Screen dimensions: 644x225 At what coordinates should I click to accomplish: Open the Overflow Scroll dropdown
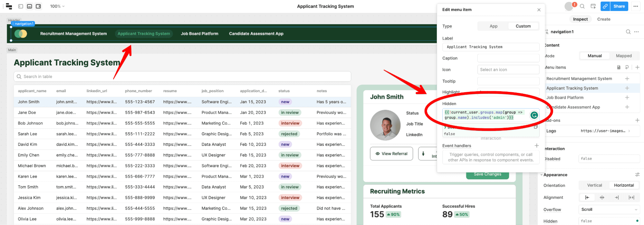[609, 210]
